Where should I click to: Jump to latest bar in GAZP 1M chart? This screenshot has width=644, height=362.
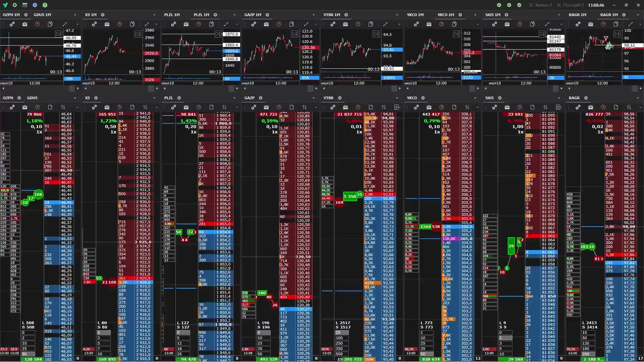(x=294, y=34)
